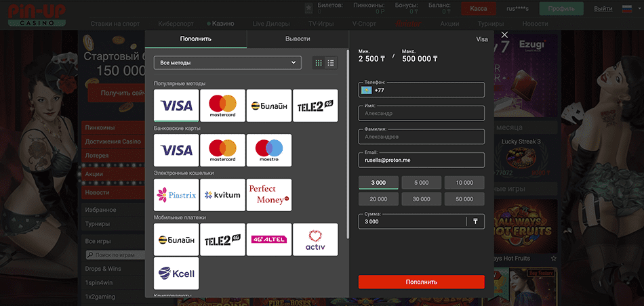Select Maestro card payment method
Viewport: 644px width, 306px height.
269,150
